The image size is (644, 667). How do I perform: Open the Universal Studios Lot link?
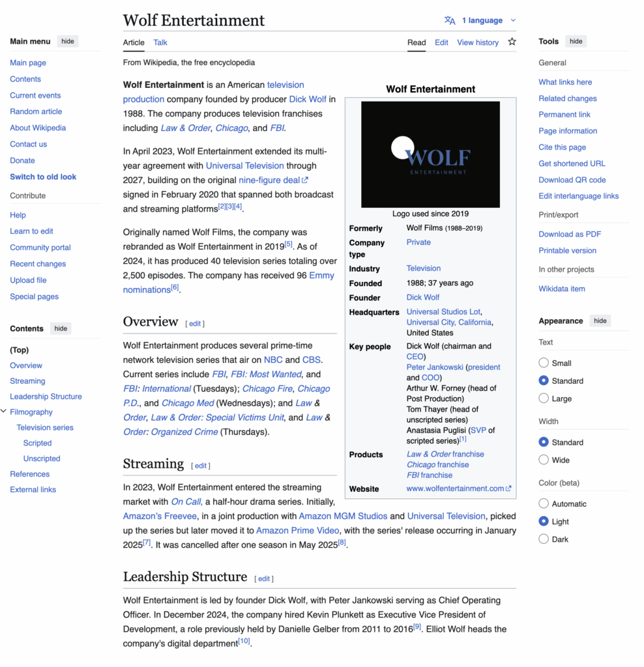[x=443, y=312]
